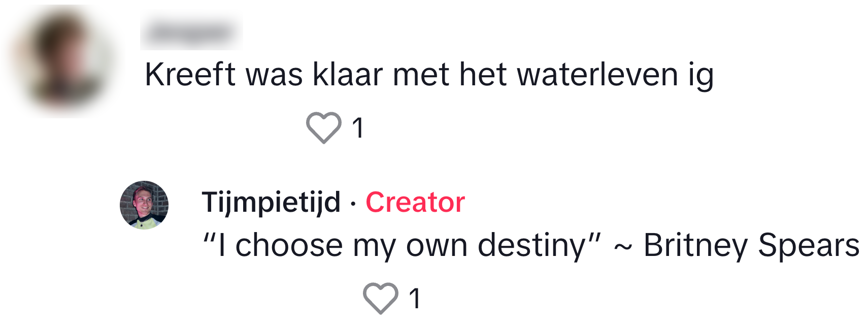Like the 'Kreeft was klaar' comment
Image resolution: width=868 pixels, height=324 pixels.
click(323, 127)
